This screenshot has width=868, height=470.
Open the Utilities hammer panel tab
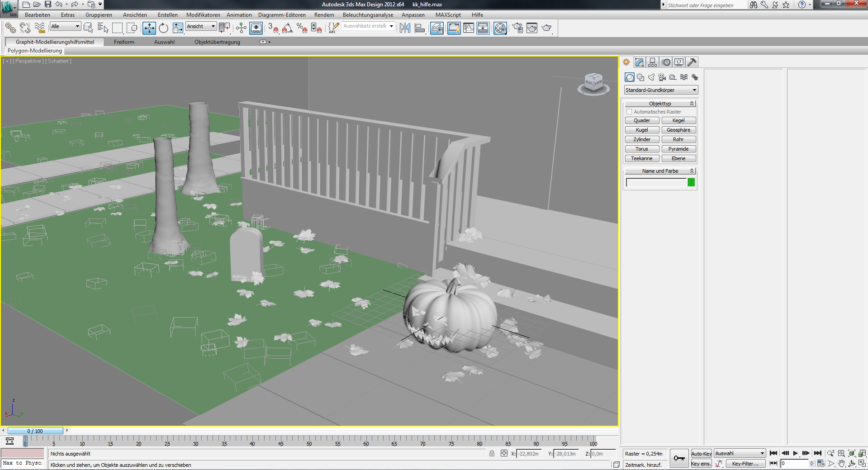pyautogui.click(x=692, y=62)
